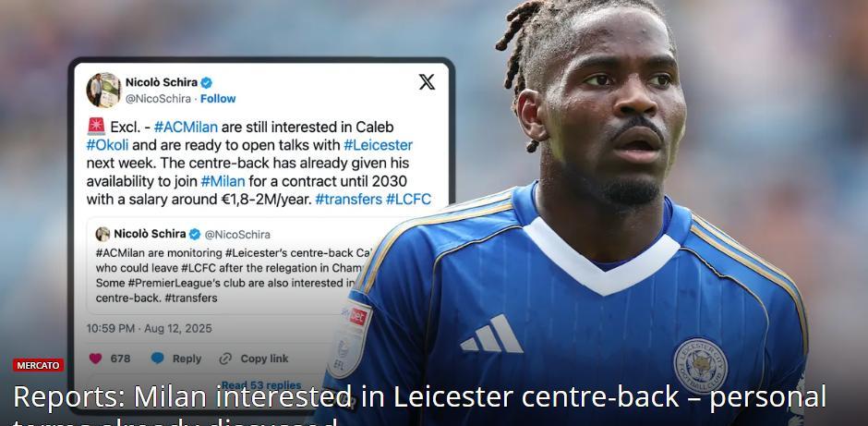Screen dimensions: 868x426
Task: Click the X logo in the tweet card
Action: point(427,82)
